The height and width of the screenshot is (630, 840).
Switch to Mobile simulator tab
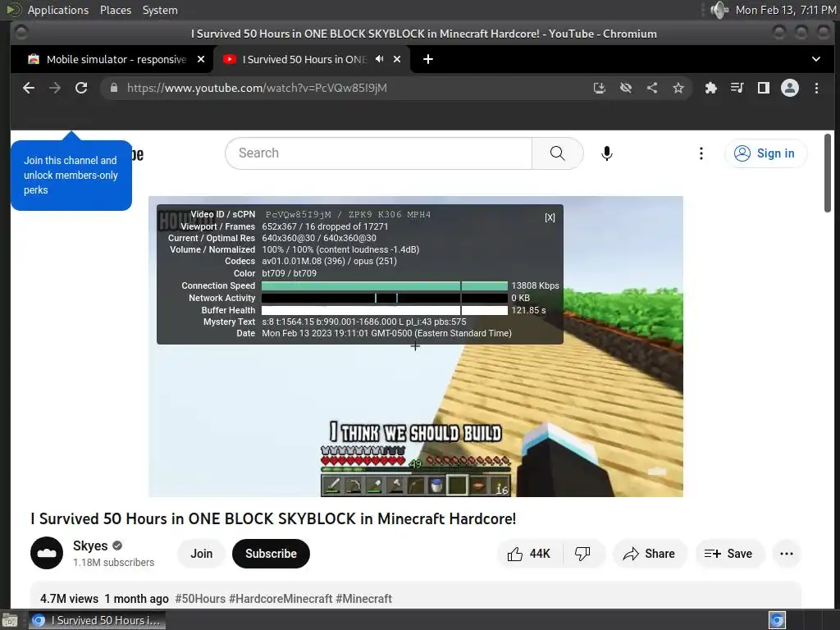tap(116, 59)
